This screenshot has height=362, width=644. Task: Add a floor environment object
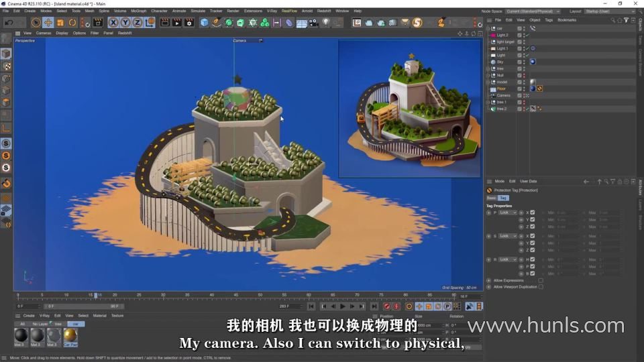tap(301, 23)
